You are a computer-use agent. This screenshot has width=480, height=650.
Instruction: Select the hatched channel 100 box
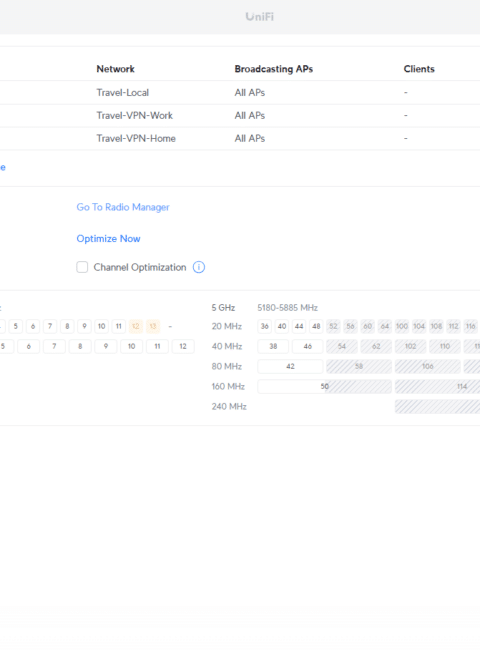(x=402, y=326)
